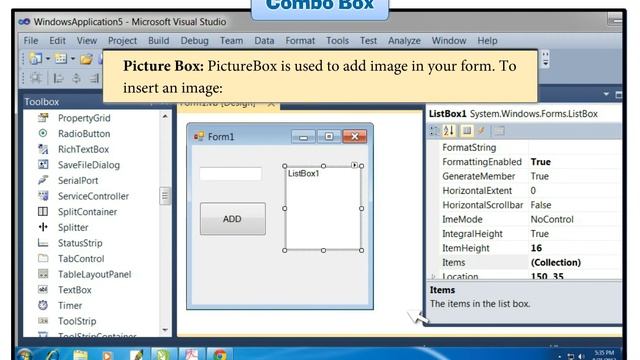Viewport: 640px width, 360px height.
Task: Click the New Project toolbar icon
Action: tap(36, 59)
